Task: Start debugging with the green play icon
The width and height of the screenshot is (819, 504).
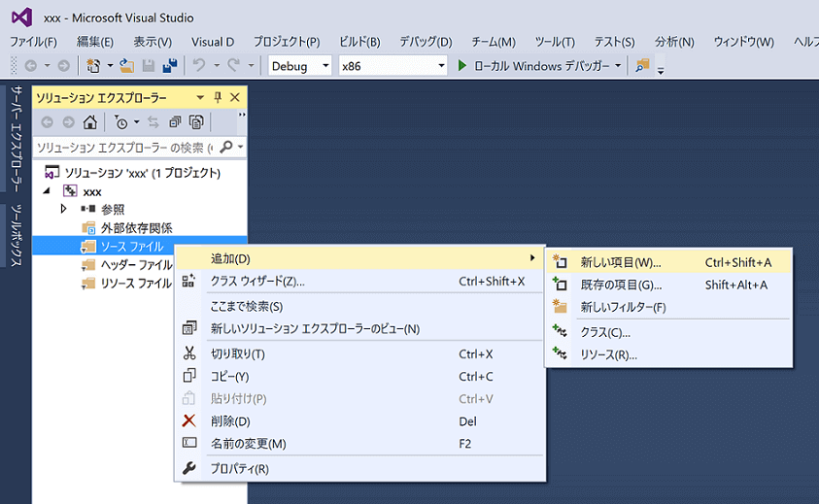Action: tap(461, 66)
